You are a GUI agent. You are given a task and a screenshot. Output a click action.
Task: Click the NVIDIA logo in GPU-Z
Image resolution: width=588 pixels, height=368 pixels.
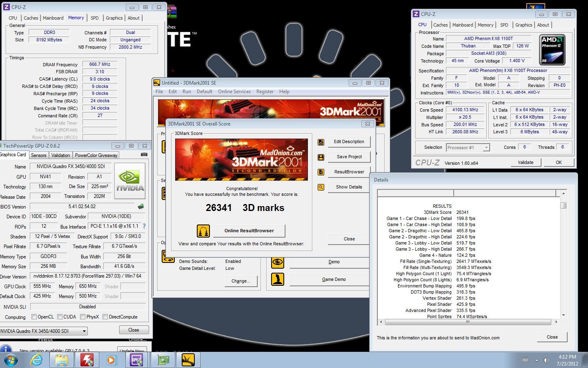tap(130, 181)
